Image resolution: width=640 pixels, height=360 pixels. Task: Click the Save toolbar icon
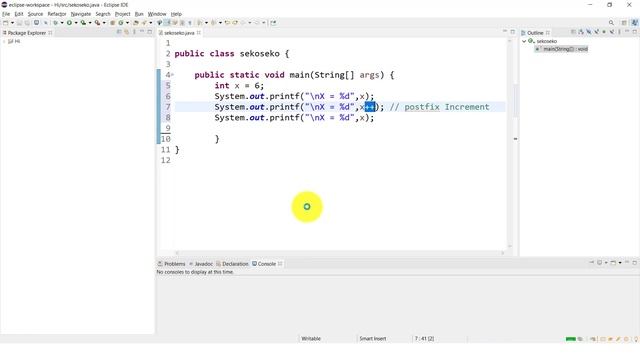pyautogui.click(x=19, y=23)
